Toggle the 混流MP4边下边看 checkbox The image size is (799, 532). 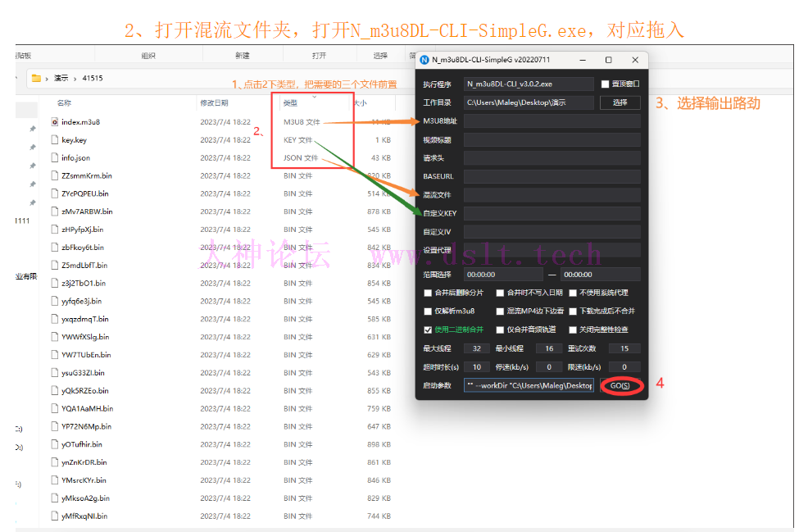(x=500, y=311)
